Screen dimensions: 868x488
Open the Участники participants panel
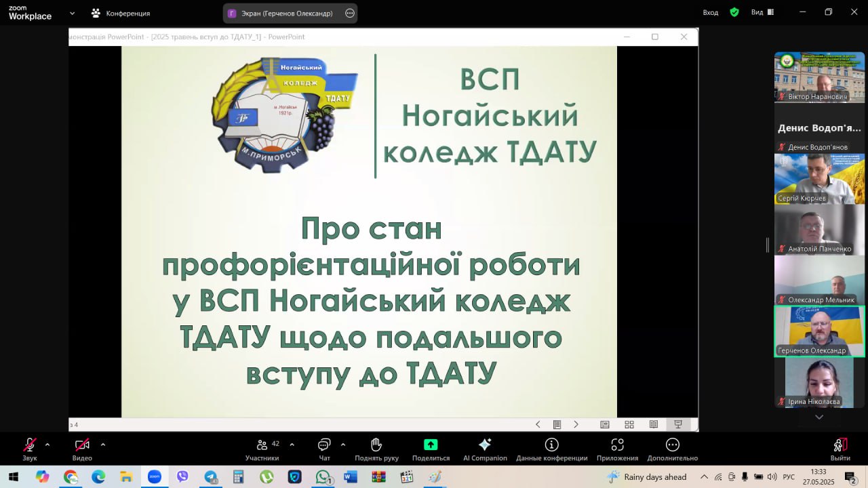click(x=262, y=449)
